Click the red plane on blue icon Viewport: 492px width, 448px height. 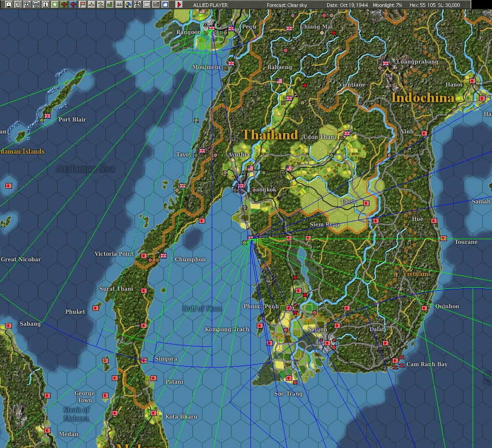point(73,5)
